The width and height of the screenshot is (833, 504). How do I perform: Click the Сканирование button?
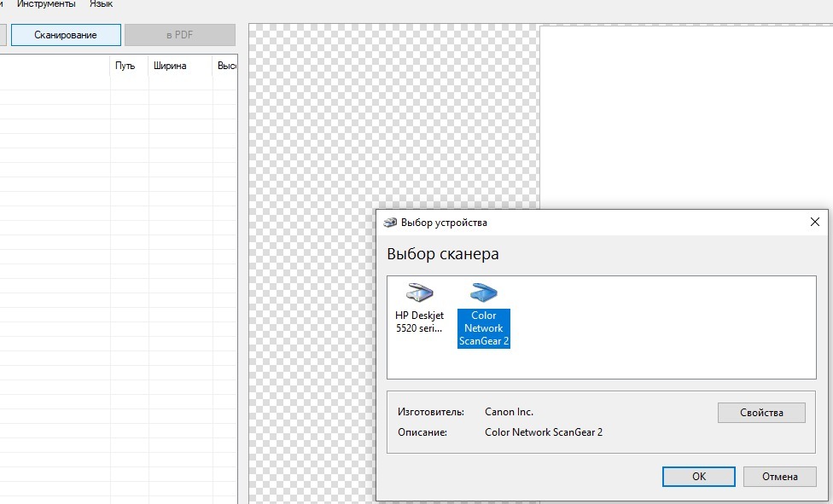point(66,35)
